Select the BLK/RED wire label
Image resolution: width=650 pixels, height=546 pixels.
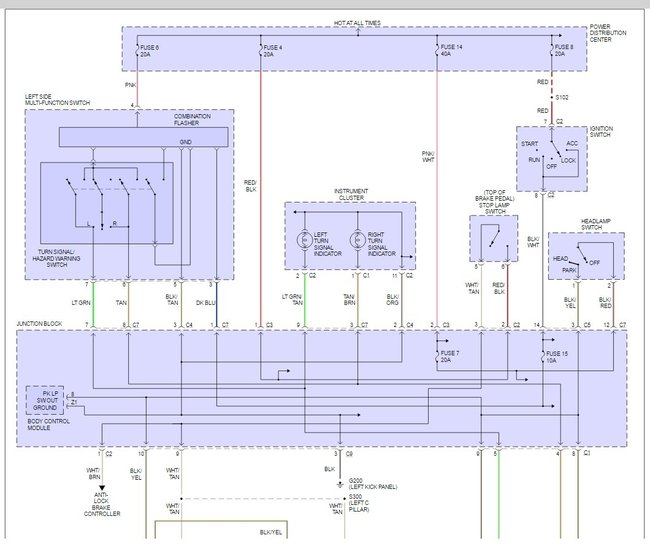(x=605, y=303)
